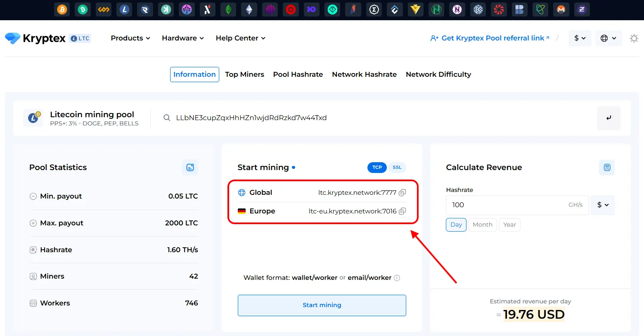Open the Ravencoin bird coin icon
644x336 pixels.
pos(353,9)
